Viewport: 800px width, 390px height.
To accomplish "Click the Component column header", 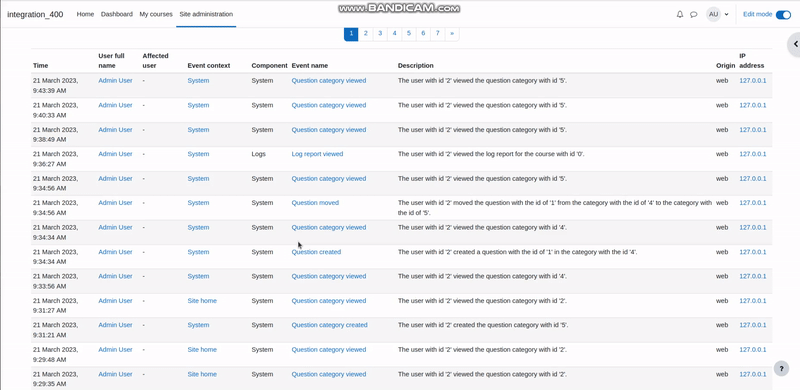I will tap(269, 65).
